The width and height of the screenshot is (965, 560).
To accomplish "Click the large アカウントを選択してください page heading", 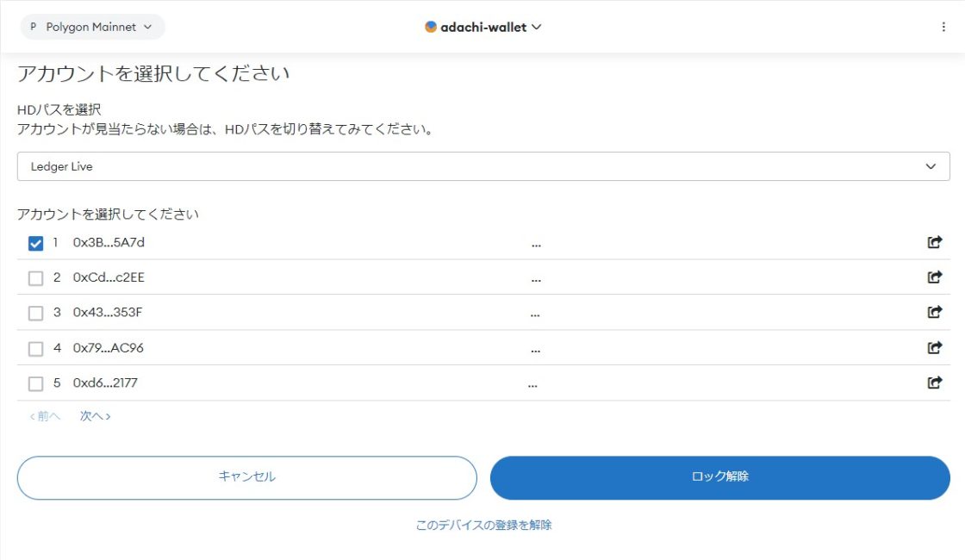I will [153, 73].
